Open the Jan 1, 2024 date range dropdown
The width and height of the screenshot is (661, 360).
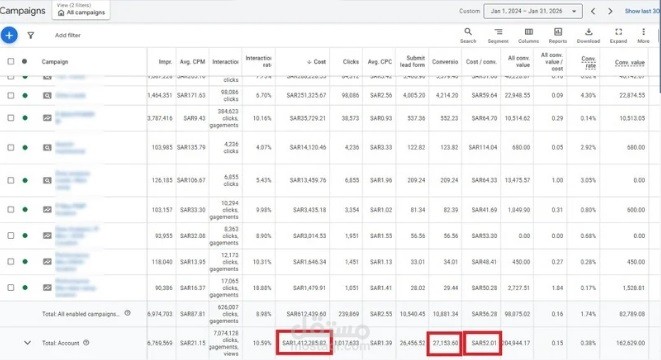pyautogui.click(x=533, y=11)
